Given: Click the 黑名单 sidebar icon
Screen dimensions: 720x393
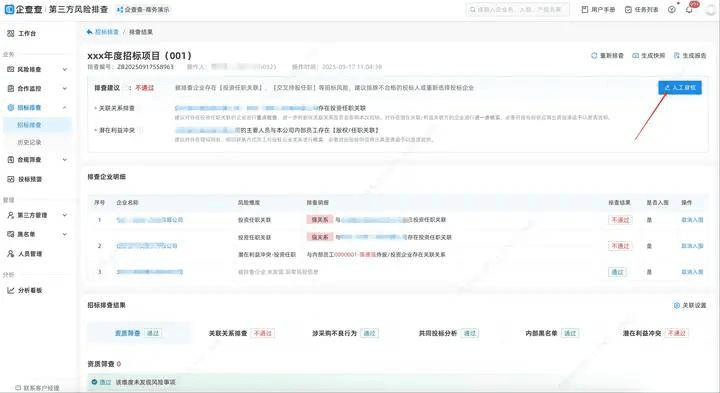Looking at the screenshot, I should [x=11, y=234].
